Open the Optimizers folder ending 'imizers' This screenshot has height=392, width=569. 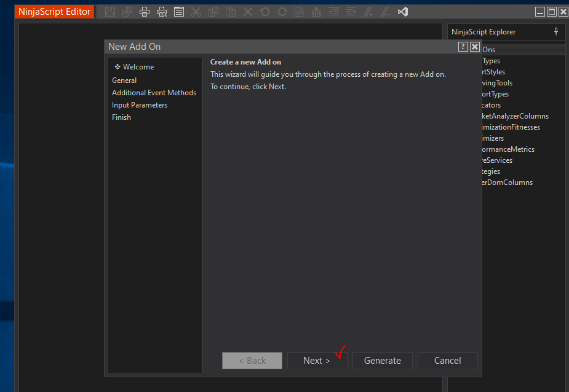(493, 138)
